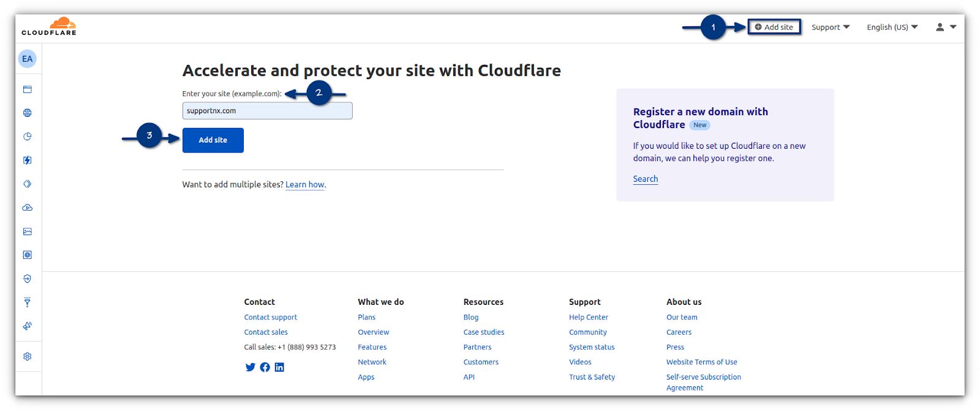980x412 pixels.
Task: Open the pie chart analytics sidebar icon
Action: pyautogui.click(x=28, y=137)
